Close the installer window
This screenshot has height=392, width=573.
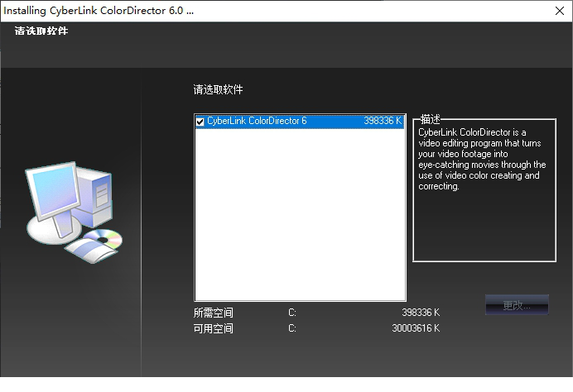coord(560,11)
